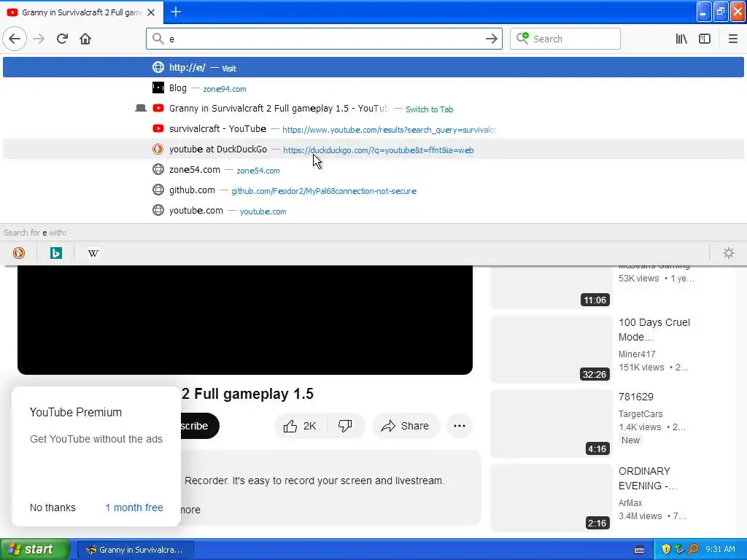
Task: Open the browser home page
Action: [85, 39]
